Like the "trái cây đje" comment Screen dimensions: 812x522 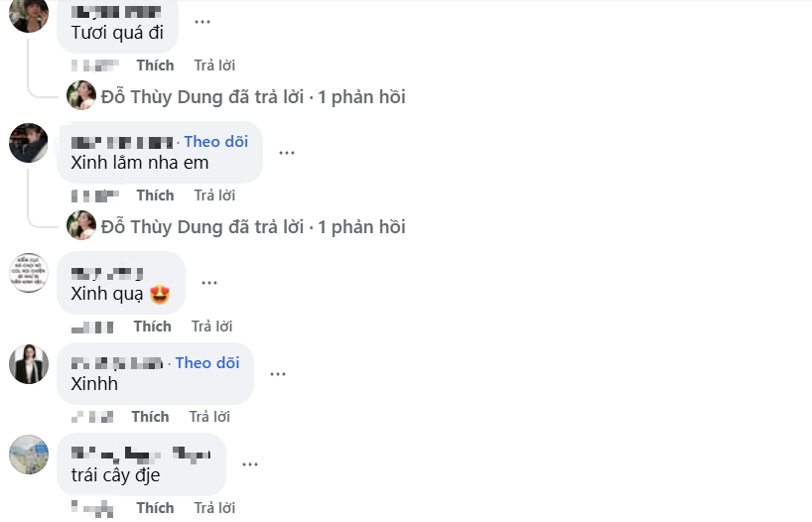pos(155,508)
